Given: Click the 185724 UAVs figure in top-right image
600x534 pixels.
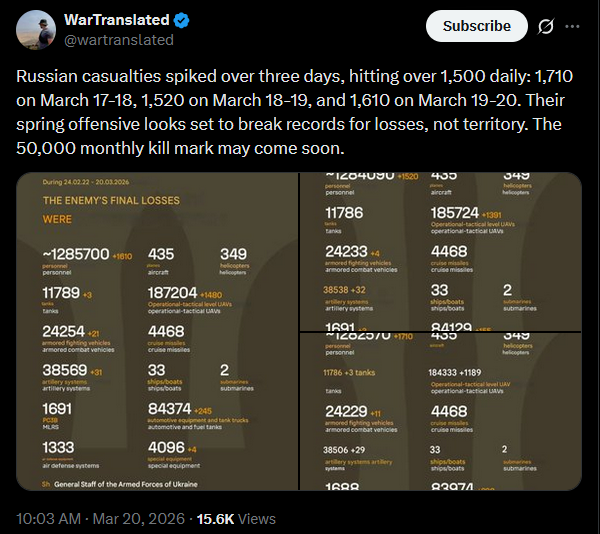Looking at the screenshot, I should 455,213.
